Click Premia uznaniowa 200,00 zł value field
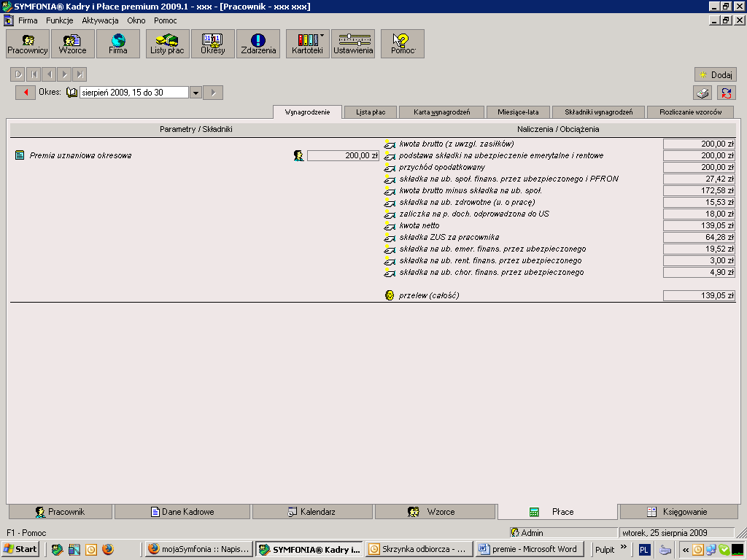This screenshot has height=560, width=747. pyautogui.click(x=343, y=156)
